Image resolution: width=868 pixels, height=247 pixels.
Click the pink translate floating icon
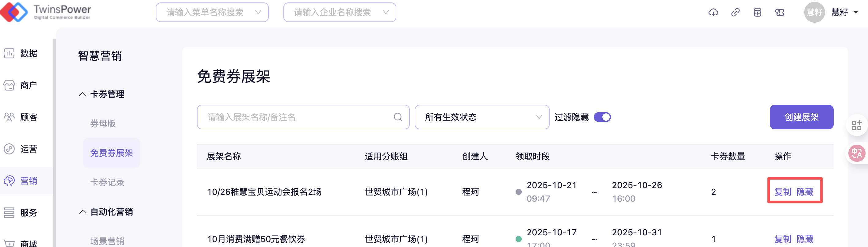tap(856, 154)
